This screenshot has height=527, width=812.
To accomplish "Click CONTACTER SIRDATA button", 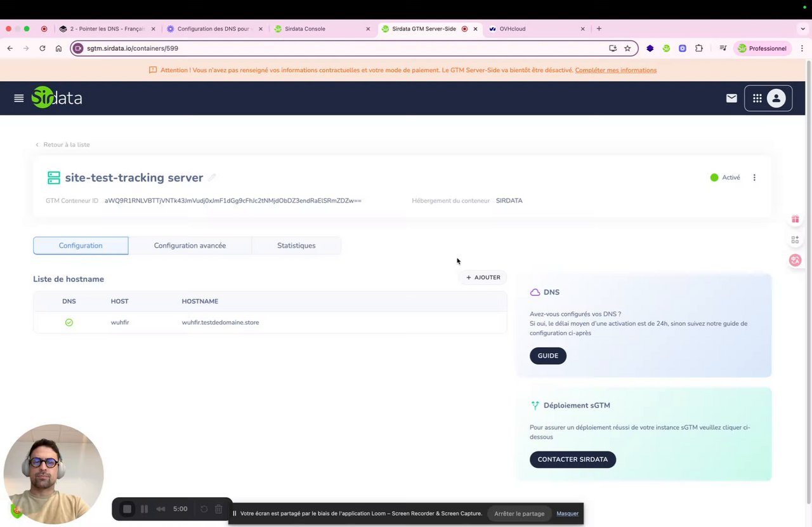I will pyautogui.click(x=573, y=459).
